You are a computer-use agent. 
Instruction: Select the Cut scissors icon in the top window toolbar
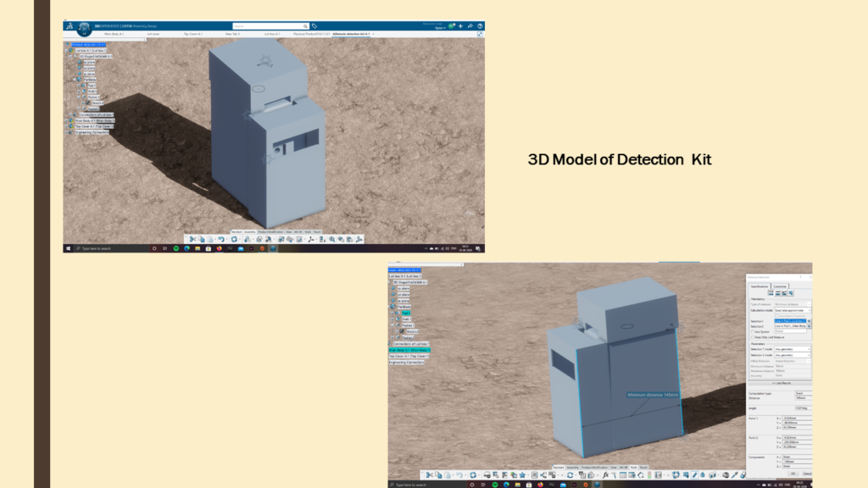point(192,240)
